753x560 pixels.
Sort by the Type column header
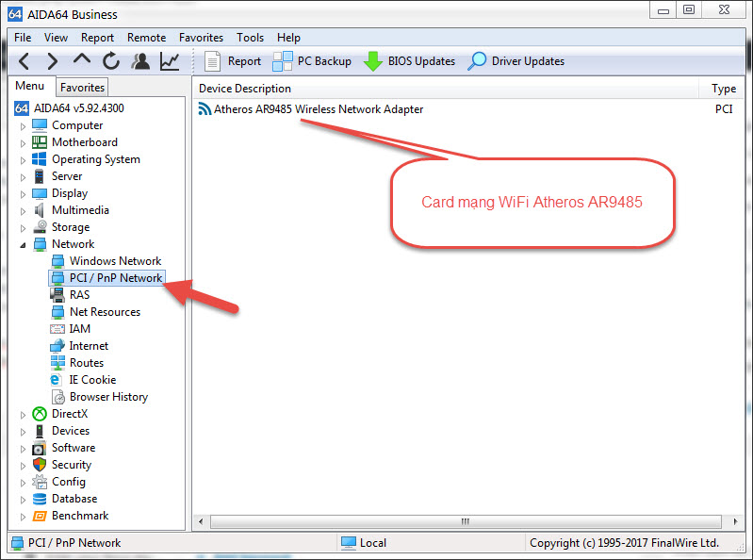[723, 89]
